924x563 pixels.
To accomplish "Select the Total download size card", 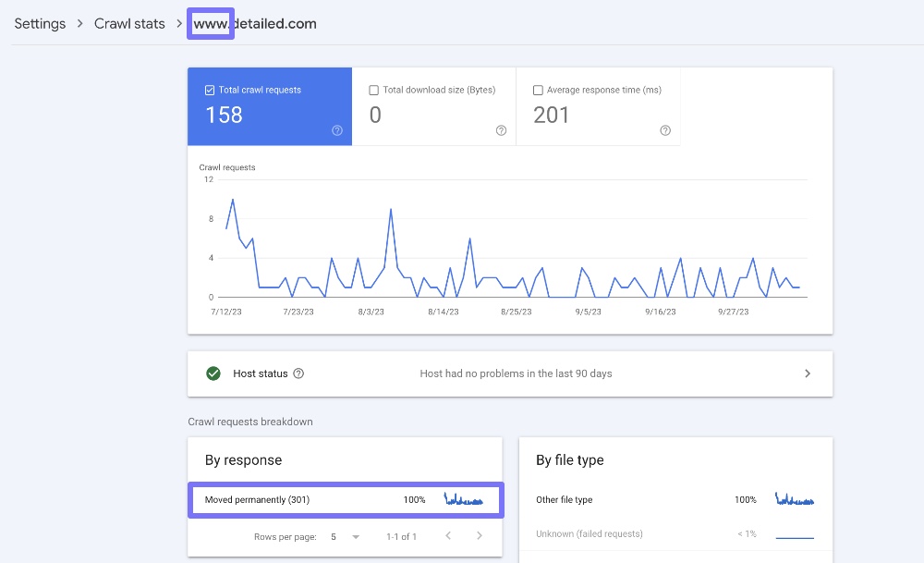I will (433, 106).
